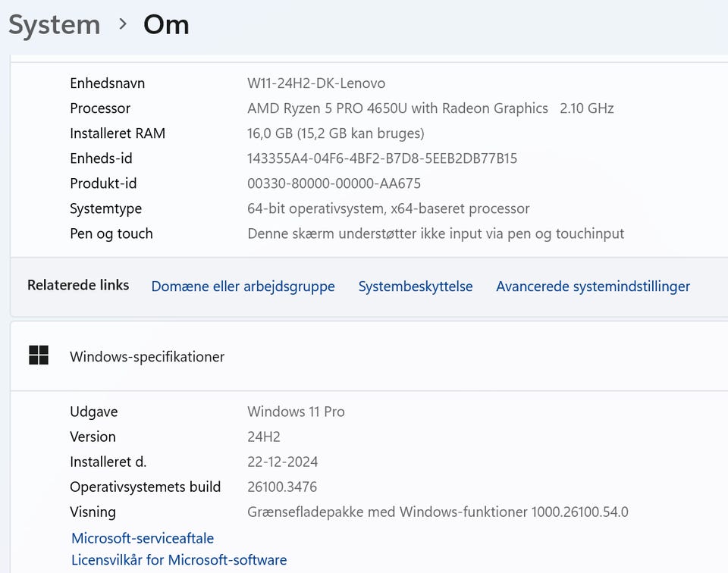Screen dimensions: 728x573
Task: Collapse the Windows-specifikationer section header
Action: (379, 356)
